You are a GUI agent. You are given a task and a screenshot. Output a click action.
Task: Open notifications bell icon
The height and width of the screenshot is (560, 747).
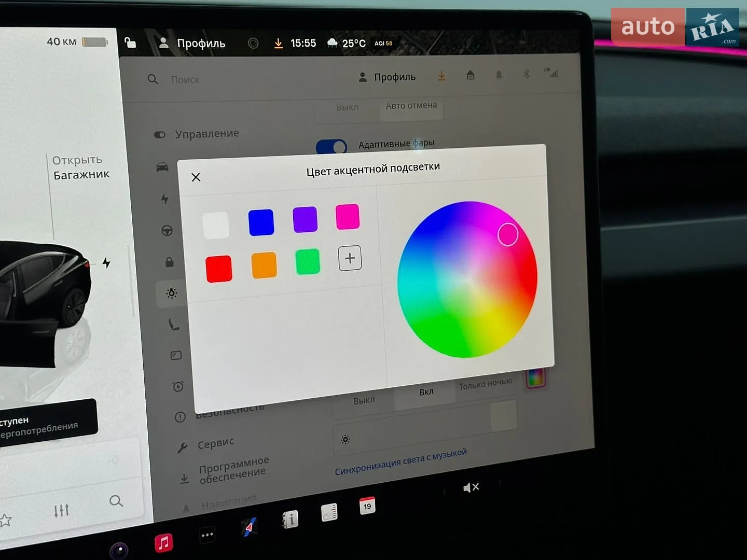(499, 75)
